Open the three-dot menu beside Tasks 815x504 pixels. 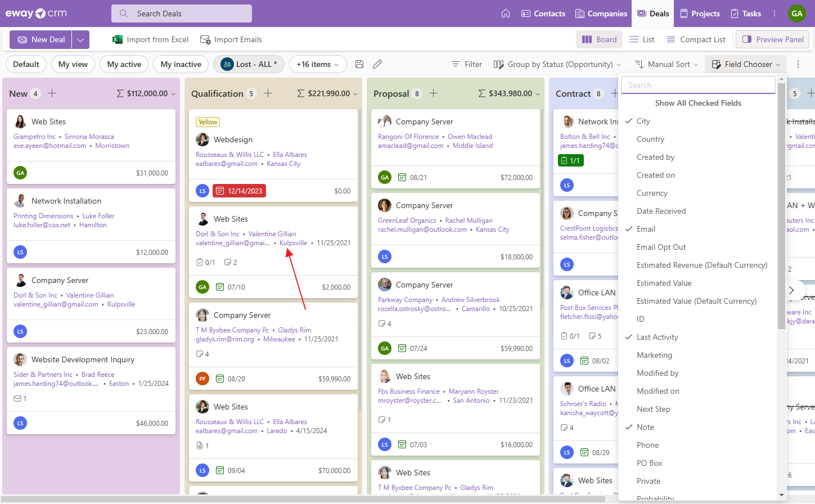pyautogui.click(x=775, y=13)
